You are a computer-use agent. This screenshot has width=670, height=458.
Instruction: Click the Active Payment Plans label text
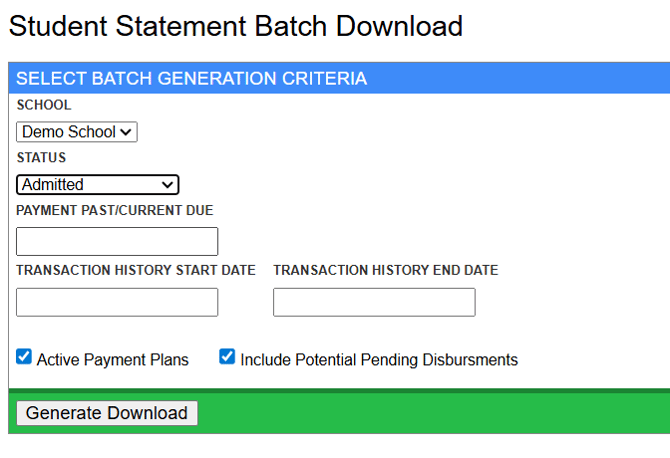tap(113, 360)
